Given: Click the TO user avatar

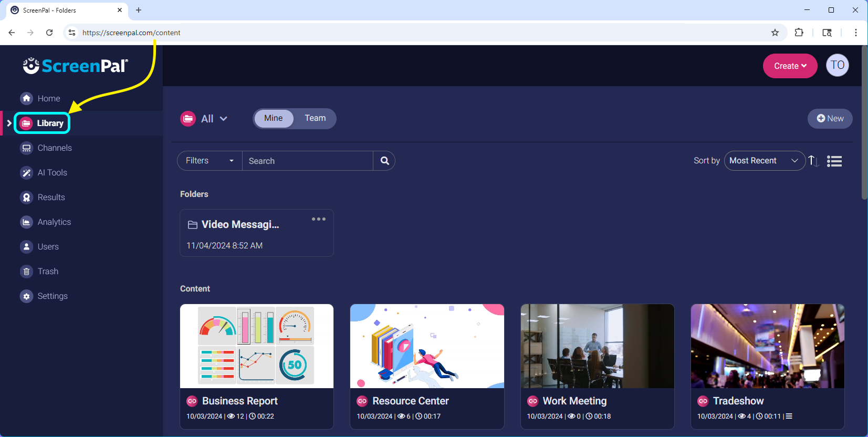Looking at the screenshot, I should click(x=838, y=65).
